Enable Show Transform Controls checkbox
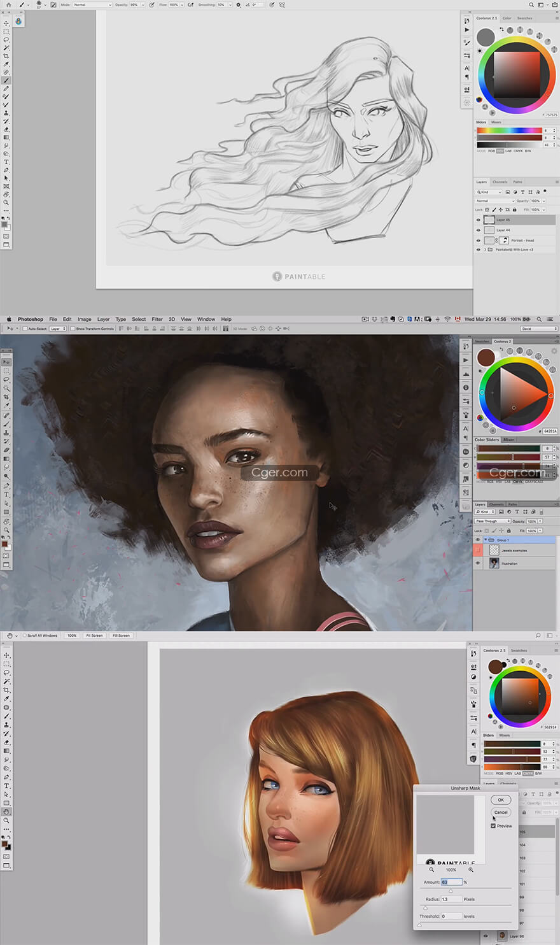The height and width of the screenshot is (945, 560). pos(73,329)
